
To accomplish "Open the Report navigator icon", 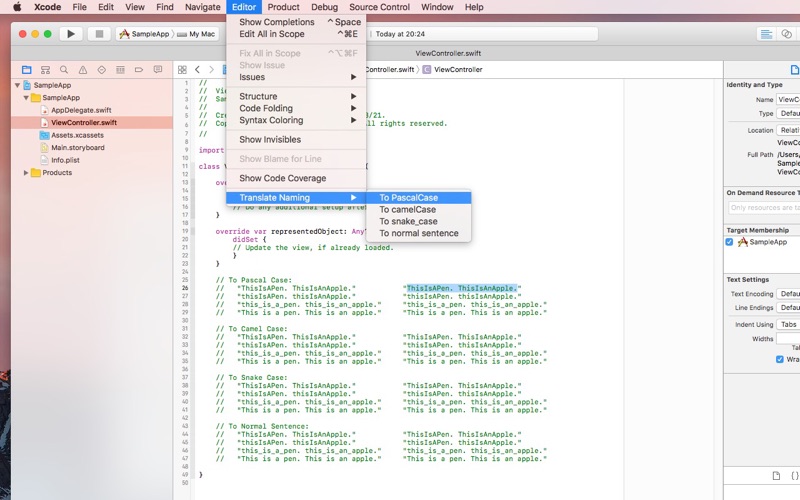I will pos(158,70).
